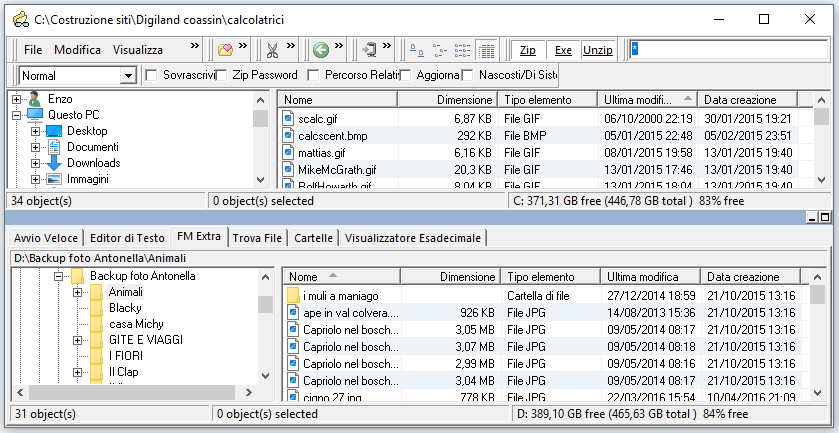Click the Documenti document icon
The width and height of the screenshot is (839, 433).
[54, 147]
